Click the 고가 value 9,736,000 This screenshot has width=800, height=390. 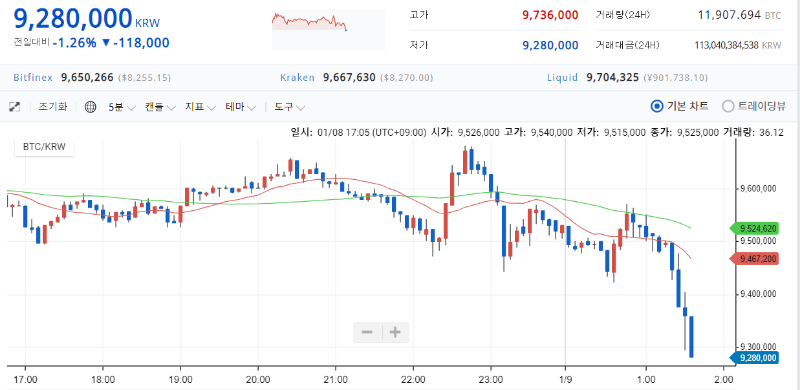[x=551, y=15]
